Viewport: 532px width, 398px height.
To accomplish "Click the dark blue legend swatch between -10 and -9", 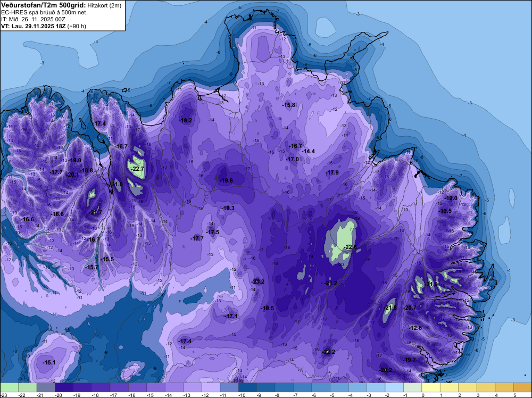I will (x=247, y=387).
